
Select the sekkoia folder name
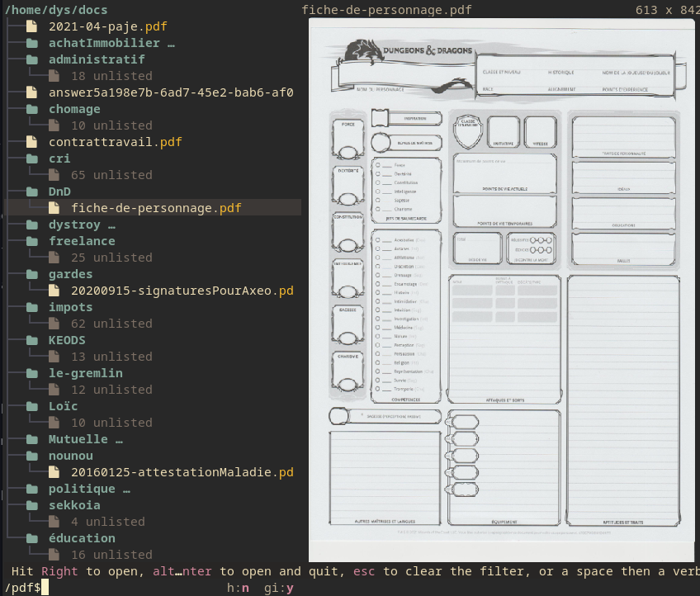pos(74,505)
